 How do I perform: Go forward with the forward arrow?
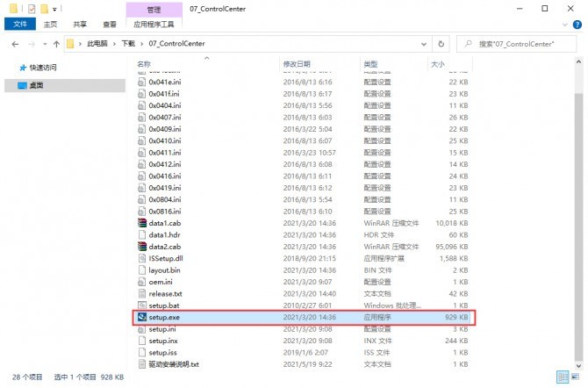click(32, 44)
